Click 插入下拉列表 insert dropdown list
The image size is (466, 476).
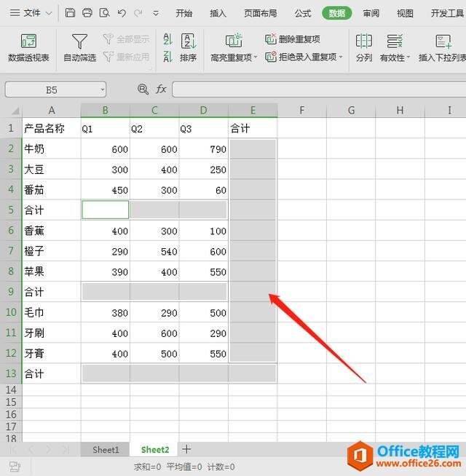pos(442,48)
